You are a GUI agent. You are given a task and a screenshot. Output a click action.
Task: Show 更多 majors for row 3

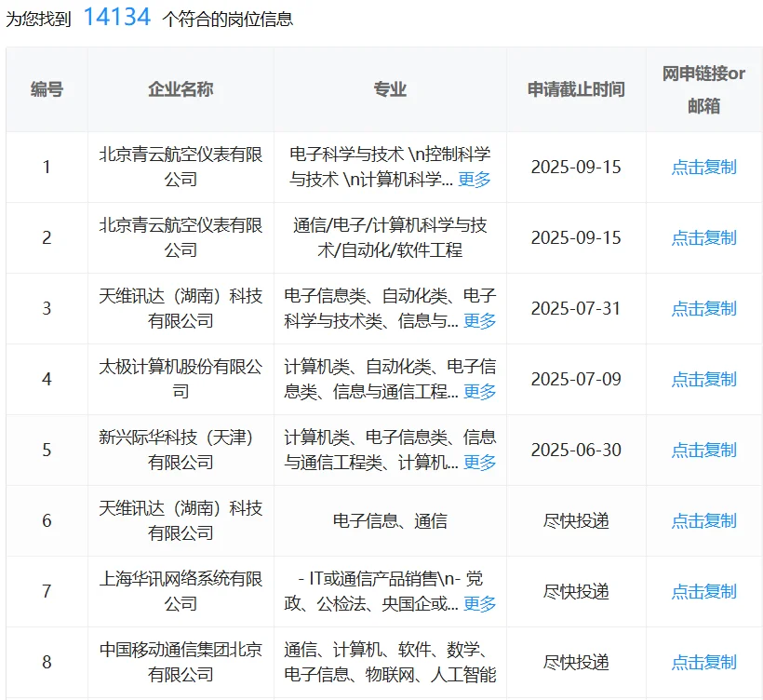pos(480,321)
